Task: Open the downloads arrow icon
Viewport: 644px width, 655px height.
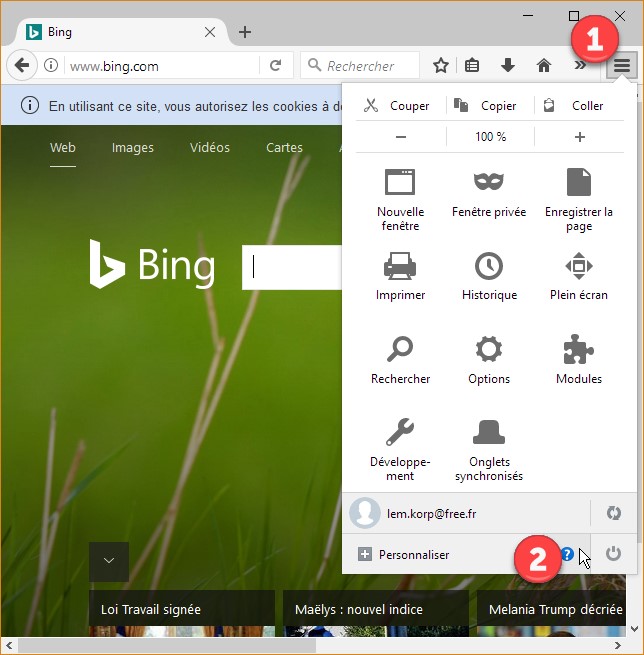Action: (507, 66)
